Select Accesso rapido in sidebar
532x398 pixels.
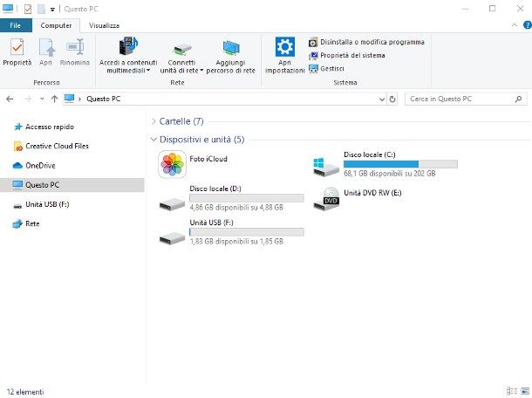point(44,127)
